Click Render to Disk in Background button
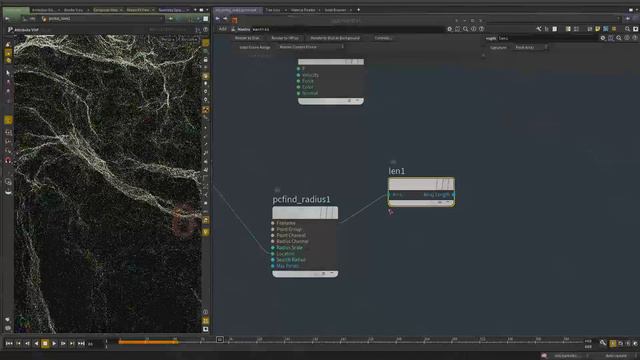The image size is (640, 360). (335, 38)
